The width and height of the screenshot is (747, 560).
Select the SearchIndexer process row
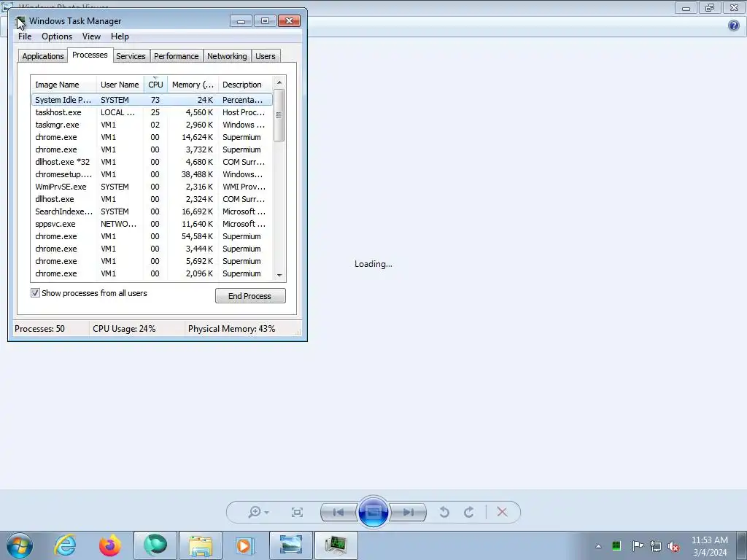(x=152, y=211)
